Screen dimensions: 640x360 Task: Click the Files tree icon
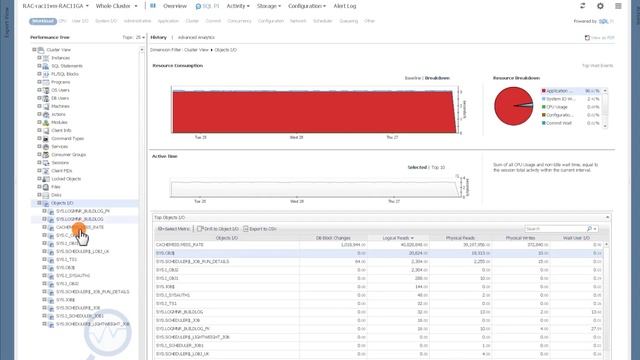[x=46, y=187]
